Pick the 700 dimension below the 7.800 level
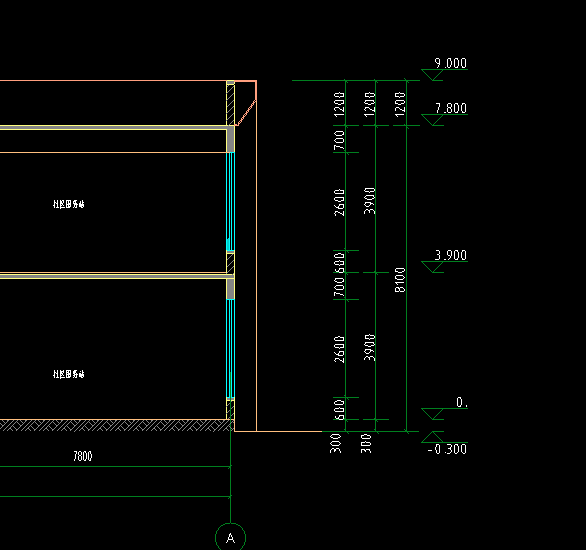The image size is (586, 550). [339, 140]
